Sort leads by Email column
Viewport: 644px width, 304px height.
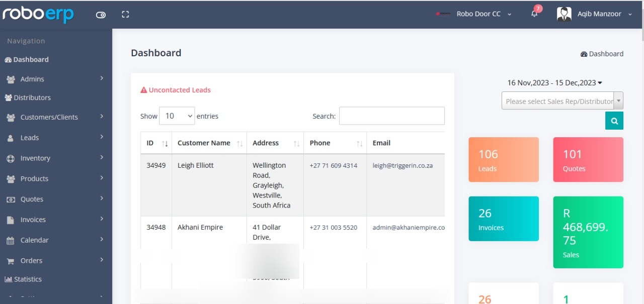[x=381, y=143]
